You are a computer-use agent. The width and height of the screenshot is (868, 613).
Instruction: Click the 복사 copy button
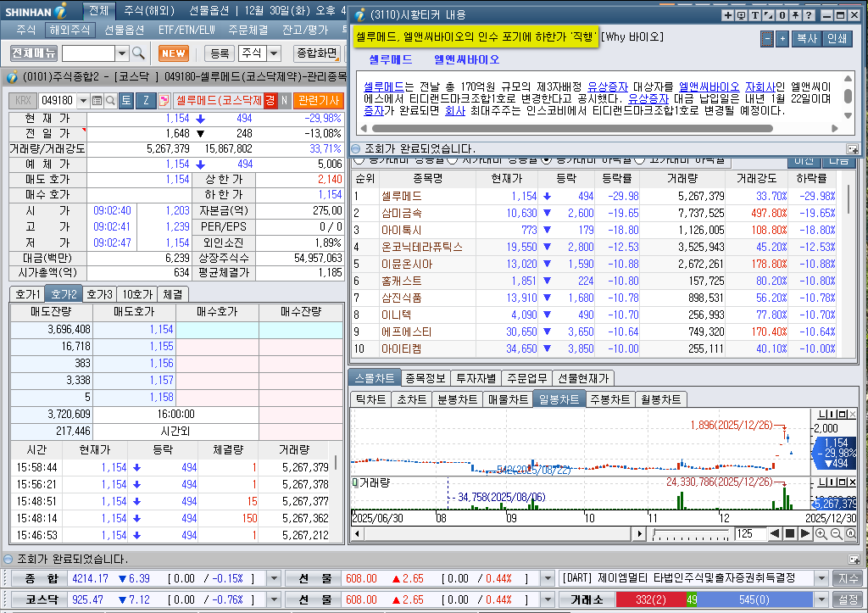807,39
